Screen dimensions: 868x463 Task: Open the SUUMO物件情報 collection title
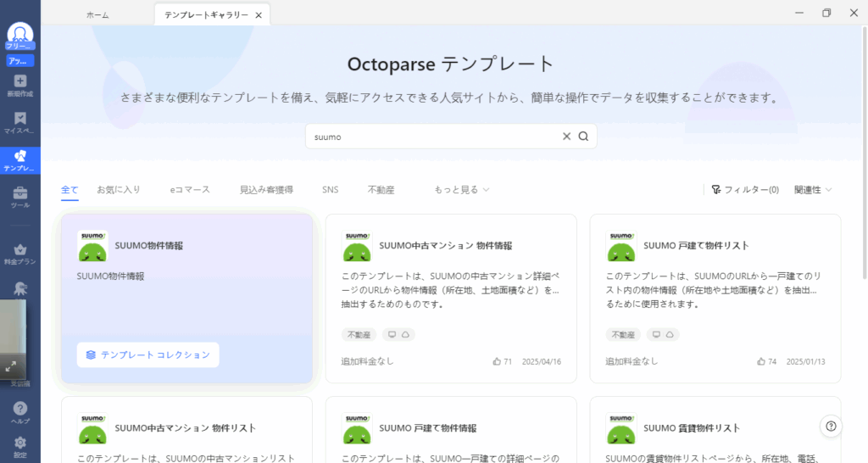(x=149, y=246)
